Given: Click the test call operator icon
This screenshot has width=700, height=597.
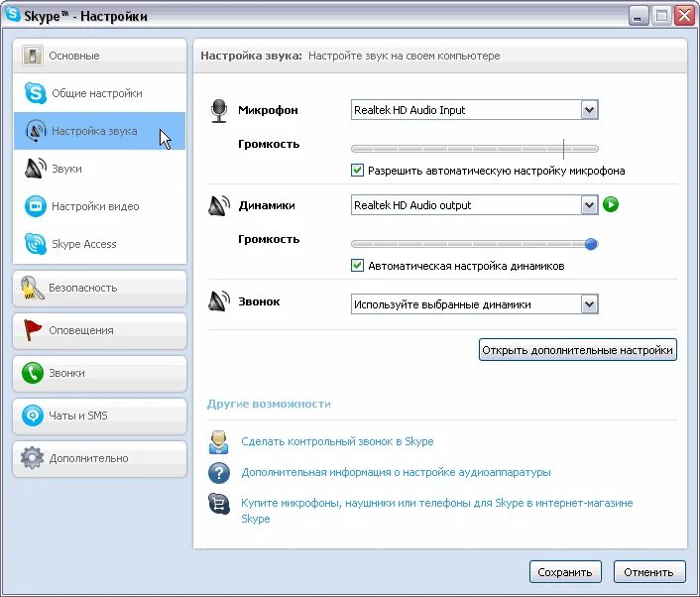Looking at the screenshot, I should 219,442.
